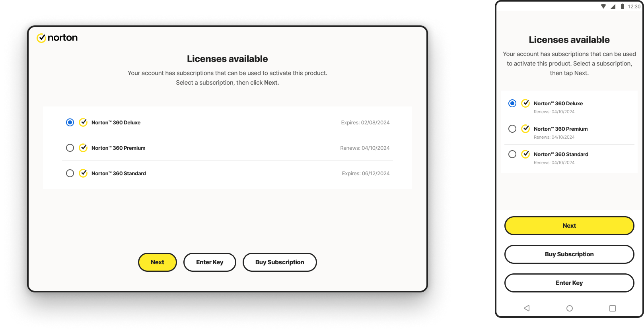The width and height of the screenshot is (644, 331).
Task: Click the desktop Buy Subscription button
Action: point(280,262)
